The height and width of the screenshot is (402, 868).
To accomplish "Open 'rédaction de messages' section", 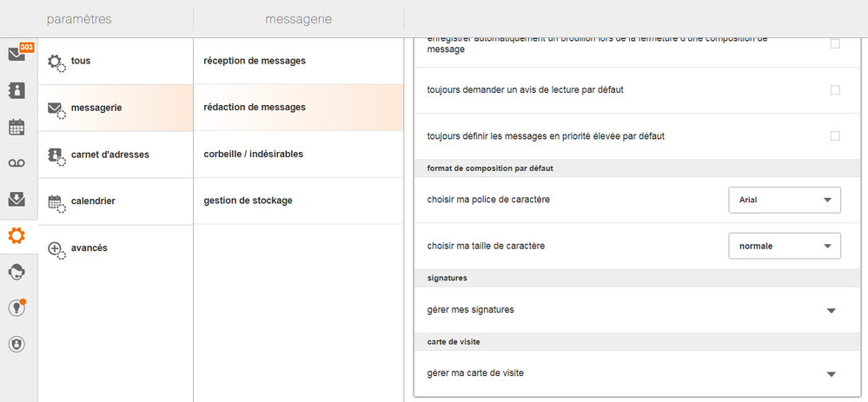I will click(298, 108).
